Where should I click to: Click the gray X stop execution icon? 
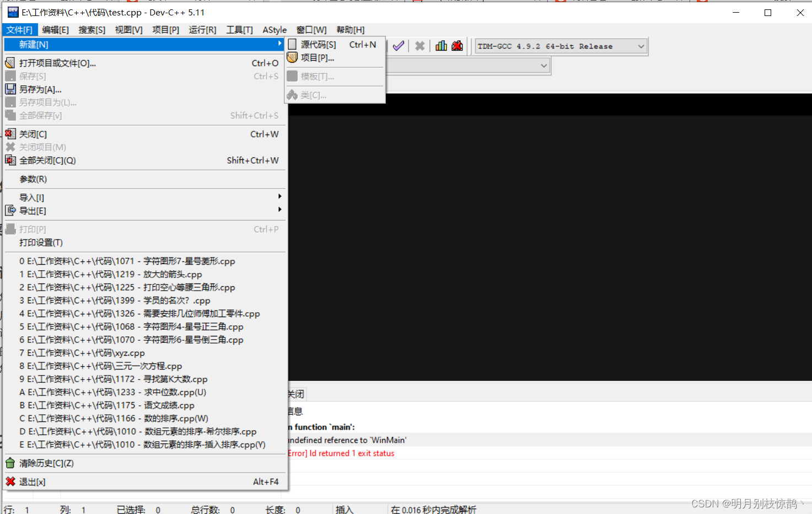(x=420, y=46)
